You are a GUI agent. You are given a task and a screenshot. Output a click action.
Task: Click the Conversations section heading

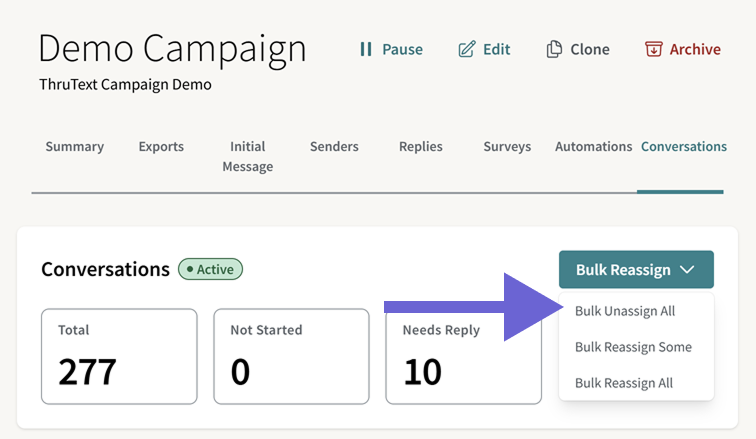click(x=105, y=269)
